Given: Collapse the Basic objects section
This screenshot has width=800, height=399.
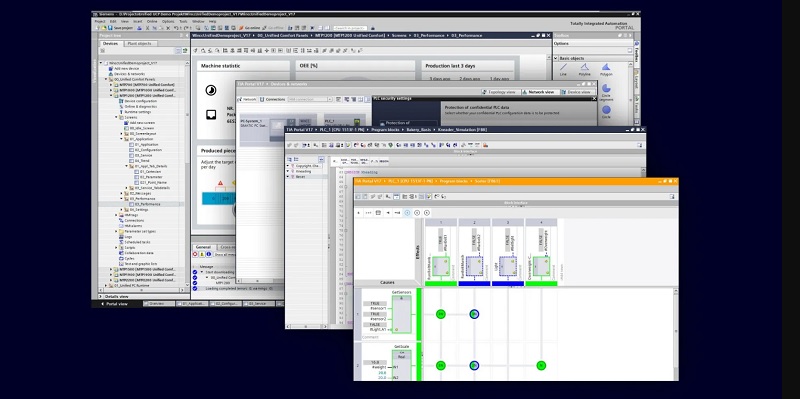Looking at the screenshot, I should pyautogui.click(x=556, y=58).
